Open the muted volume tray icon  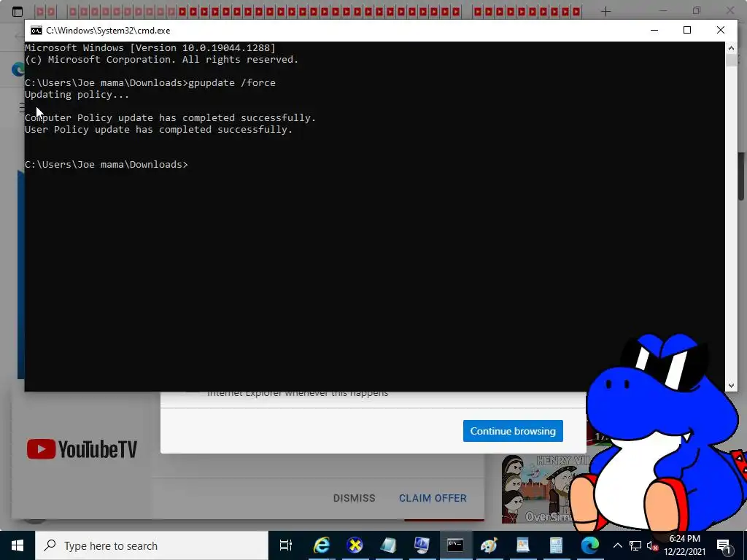tap(652, 545)
